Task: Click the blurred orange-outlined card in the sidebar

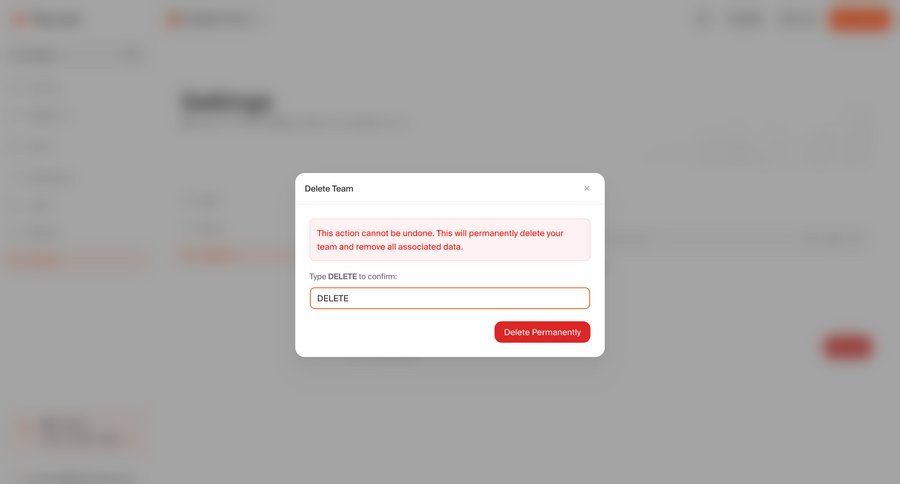Action: [x=79, y=432]
